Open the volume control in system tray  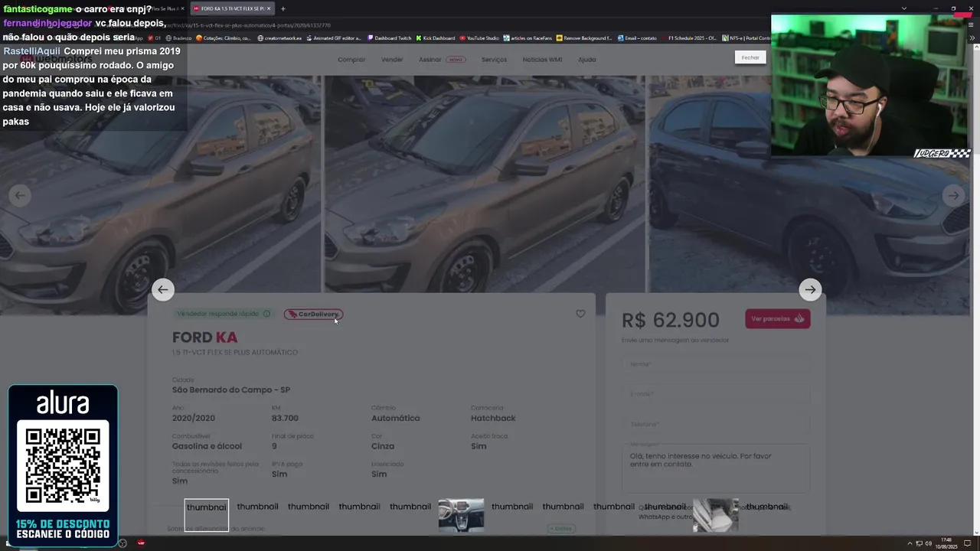pos(929,543)
